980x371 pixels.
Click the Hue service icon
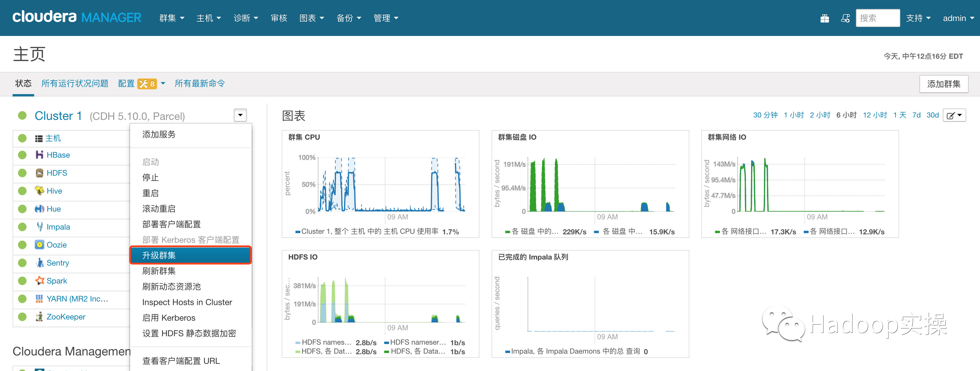tap(39, 209)
